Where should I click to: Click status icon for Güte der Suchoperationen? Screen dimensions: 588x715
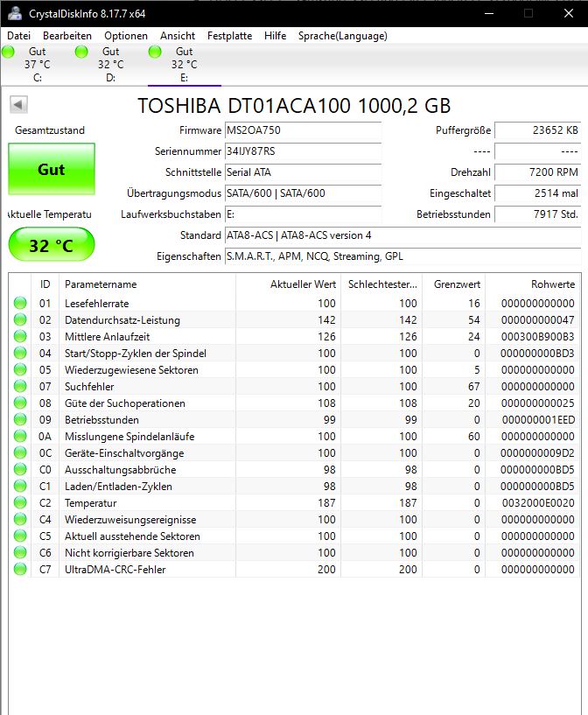click(20, 403)
